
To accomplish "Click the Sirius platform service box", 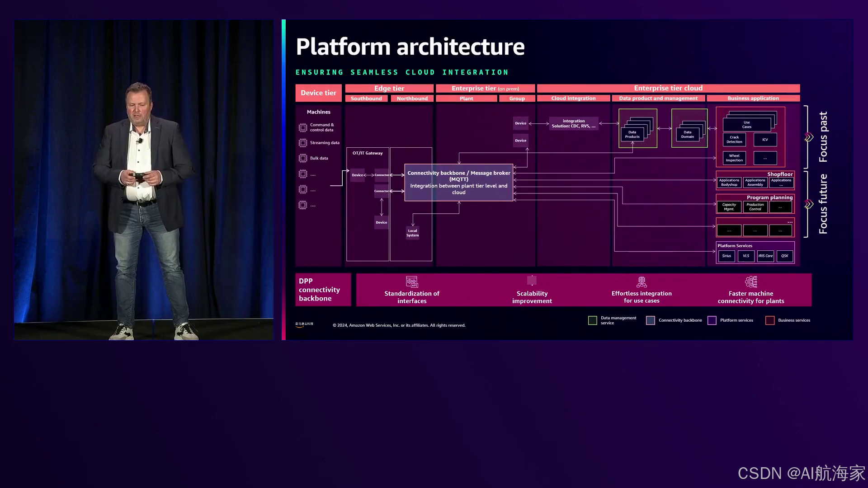I will 726,256.
